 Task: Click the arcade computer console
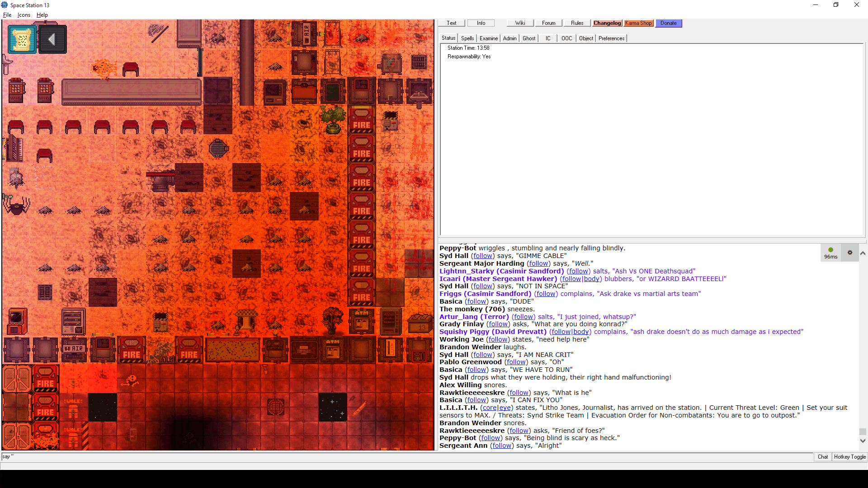pos(17,321)
